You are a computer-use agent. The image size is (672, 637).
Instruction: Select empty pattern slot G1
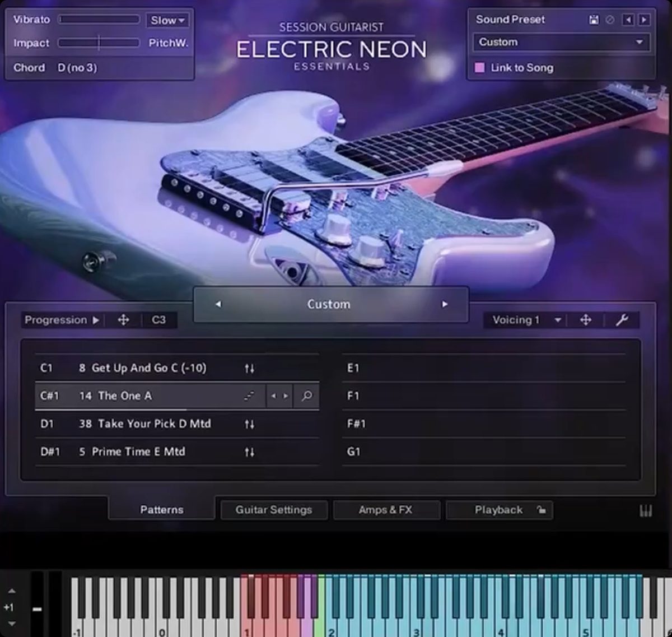click(x=484, y=452)
